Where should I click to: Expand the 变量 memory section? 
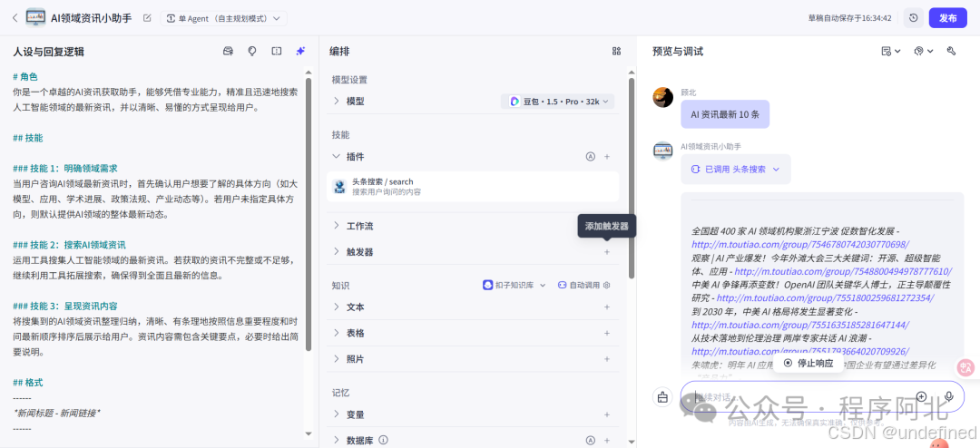pyautogui.click(x=337, y=414)
